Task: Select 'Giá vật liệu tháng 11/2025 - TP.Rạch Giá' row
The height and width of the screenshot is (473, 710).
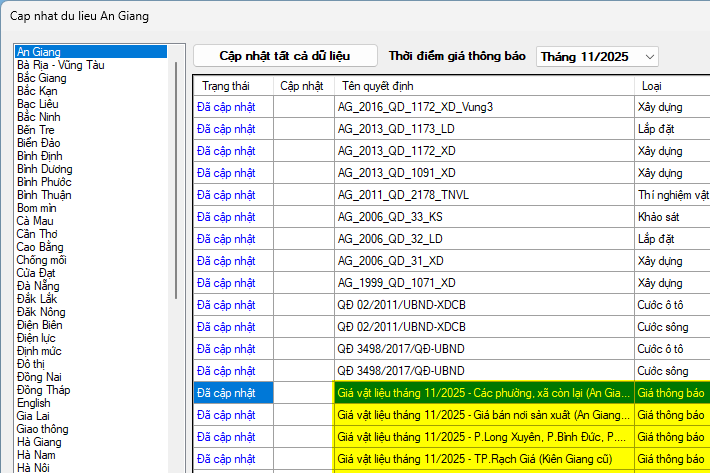Action: (484, 459)
